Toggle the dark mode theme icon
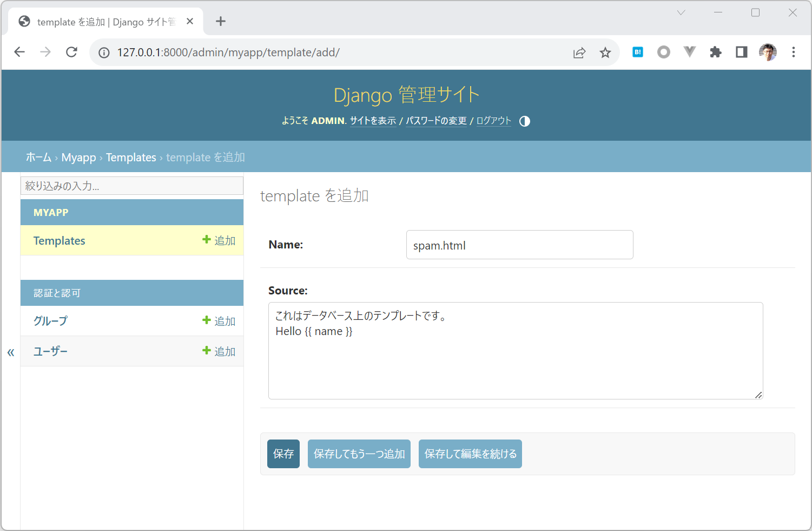The image size is (812, 531). [x=524, y=121]
